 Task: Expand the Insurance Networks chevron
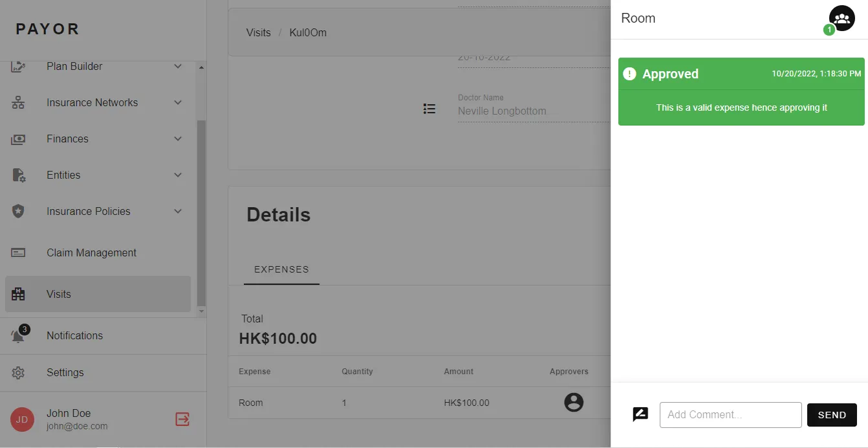tap(178, 102)
